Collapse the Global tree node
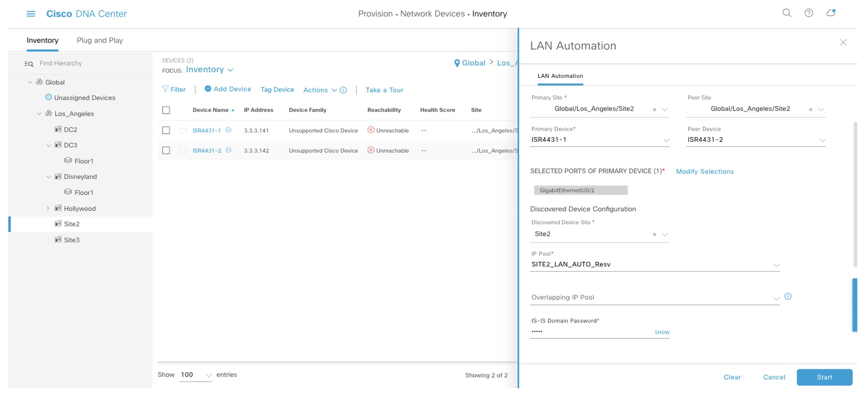 (30, 82)
